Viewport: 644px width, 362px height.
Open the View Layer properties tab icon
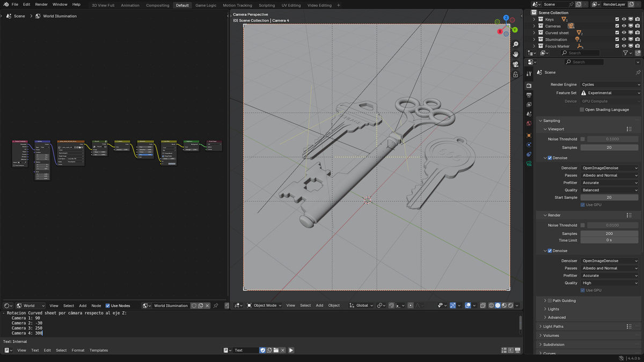click(529, 105)
